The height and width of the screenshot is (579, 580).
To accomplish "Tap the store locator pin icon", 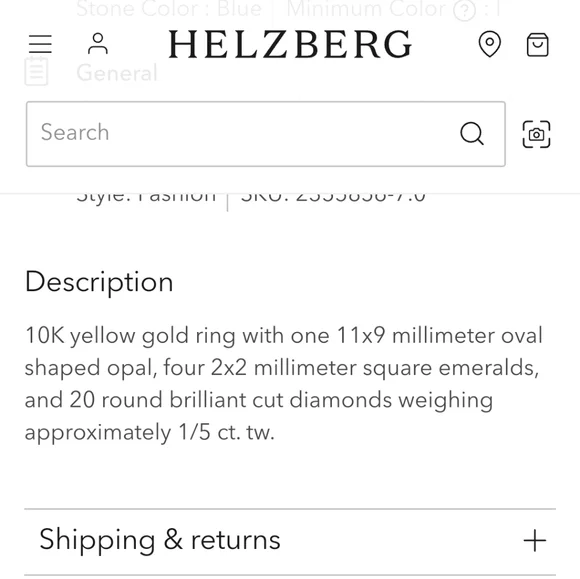I will tap(490, 44).
